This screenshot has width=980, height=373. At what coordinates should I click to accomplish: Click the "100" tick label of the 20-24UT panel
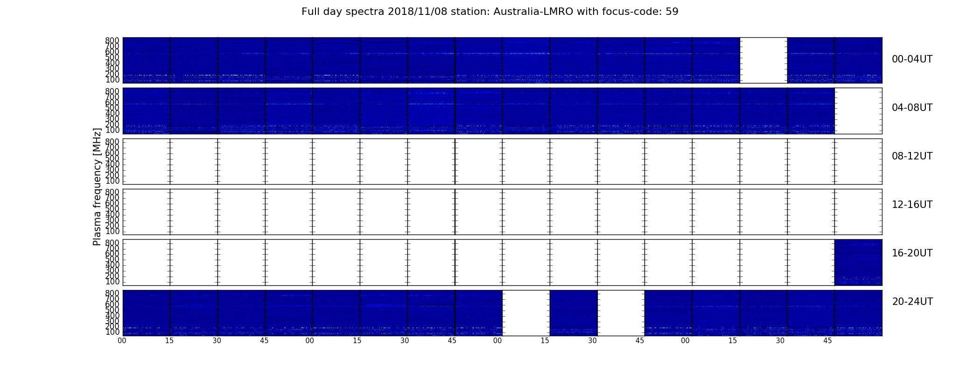(112, 332)
